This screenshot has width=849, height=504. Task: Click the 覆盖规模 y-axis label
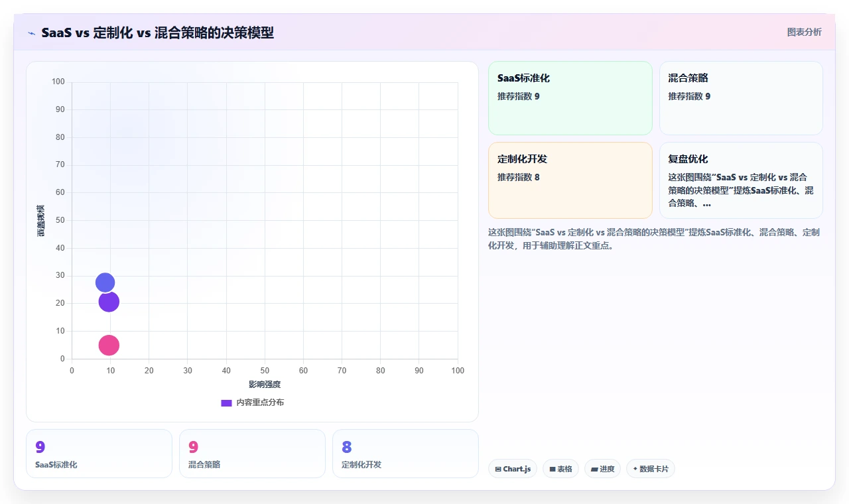[x=41, y=221]
